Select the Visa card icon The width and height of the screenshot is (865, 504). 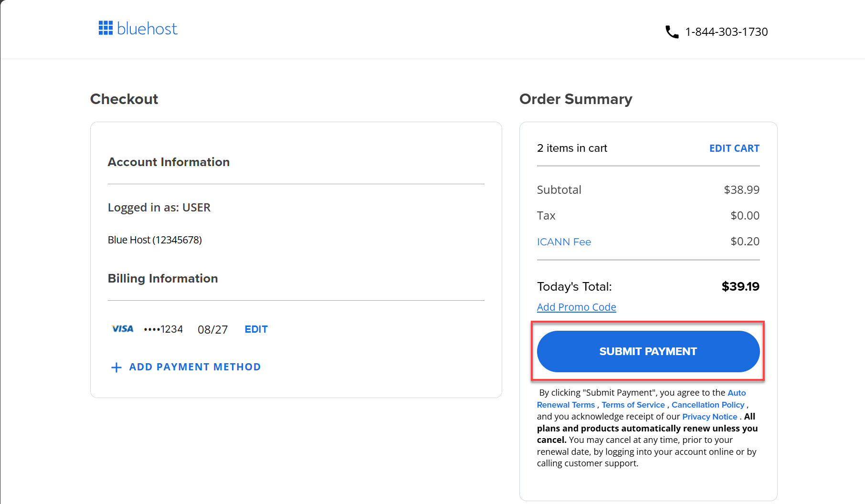(x=122, y=328)
